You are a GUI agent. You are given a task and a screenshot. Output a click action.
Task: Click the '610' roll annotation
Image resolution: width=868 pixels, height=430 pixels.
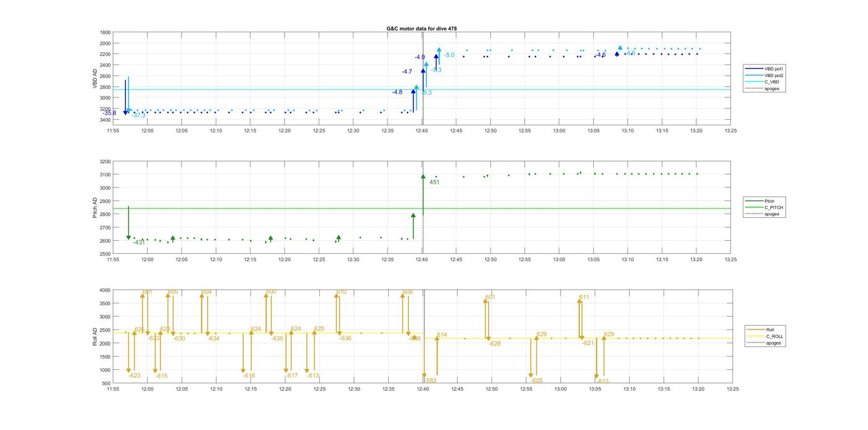click(x=342, y=292)
